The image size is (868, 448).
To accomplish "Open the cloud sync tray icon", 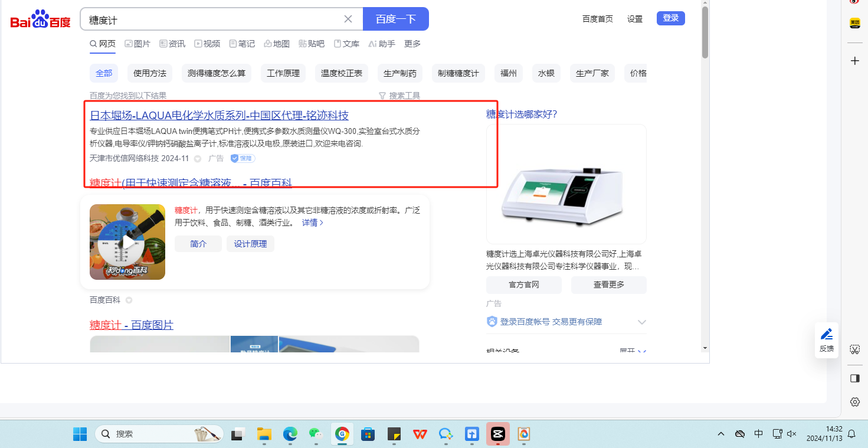I will pos(740,434).
